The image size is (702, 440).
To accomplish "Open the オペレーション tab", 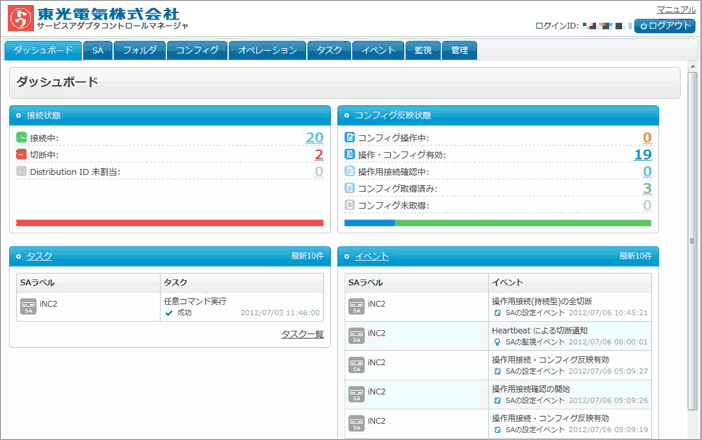I will tap(267, 50).
